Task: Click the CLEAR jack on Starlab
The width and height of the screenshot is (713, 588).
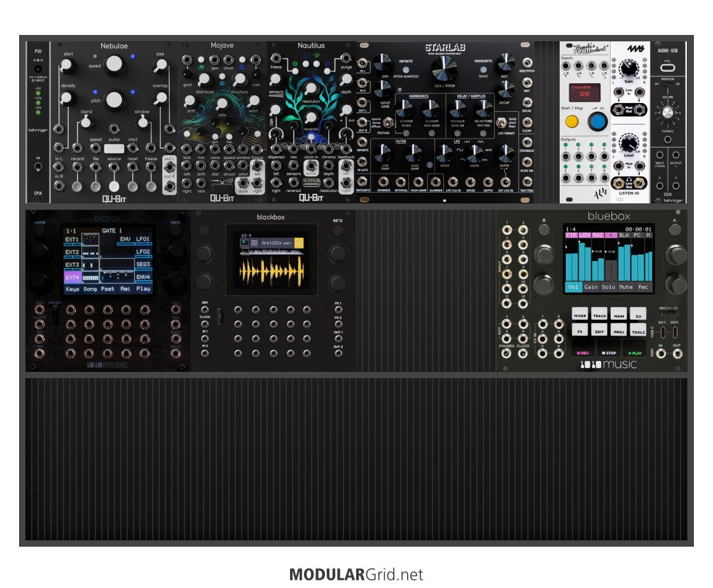Action: (527, 122)
